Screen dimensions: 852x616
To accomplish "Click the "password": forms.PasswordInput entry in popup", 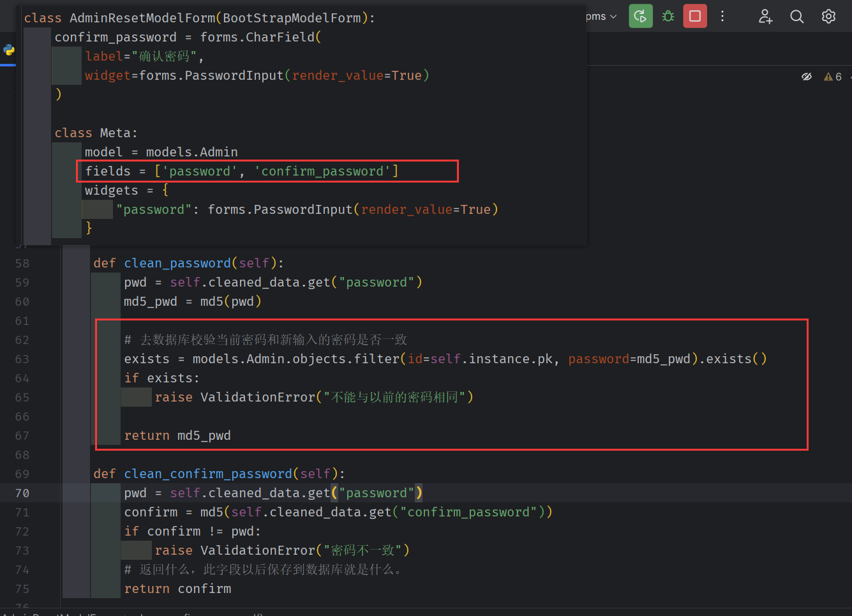I will tap(307, 209).
